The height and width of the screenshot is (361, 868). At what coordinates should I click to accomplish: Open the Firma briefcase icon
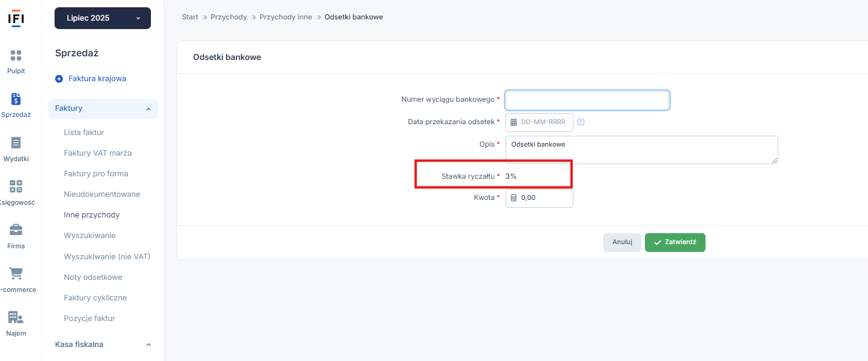tap(16, 230)
